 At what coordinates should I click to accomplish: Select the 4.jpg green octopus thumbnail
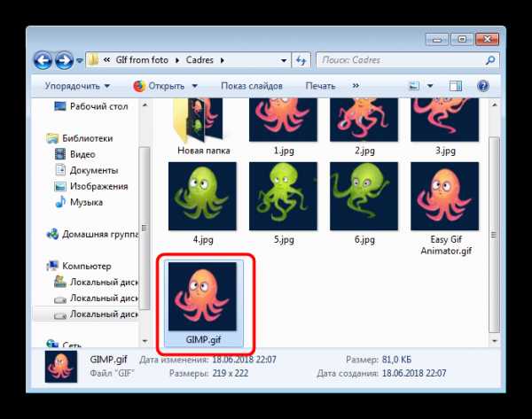202,197
